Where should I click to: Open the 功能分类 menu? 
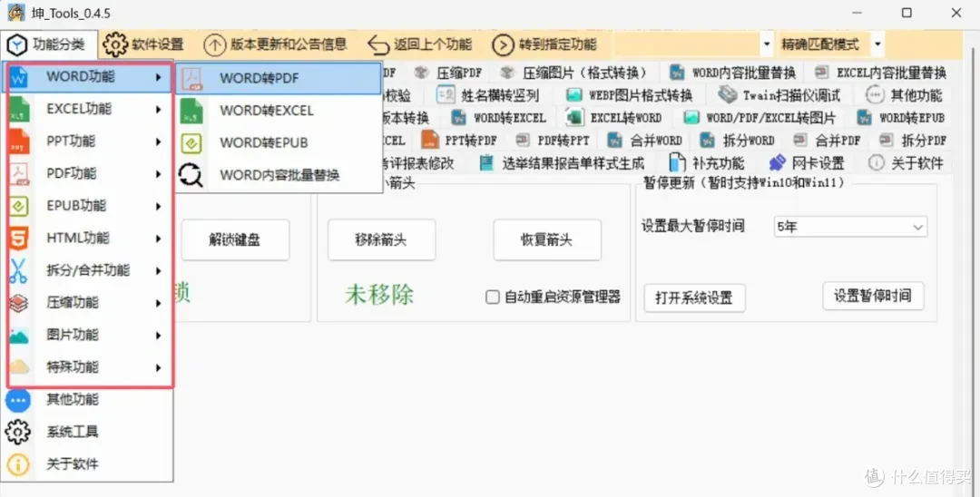point(49,44)
